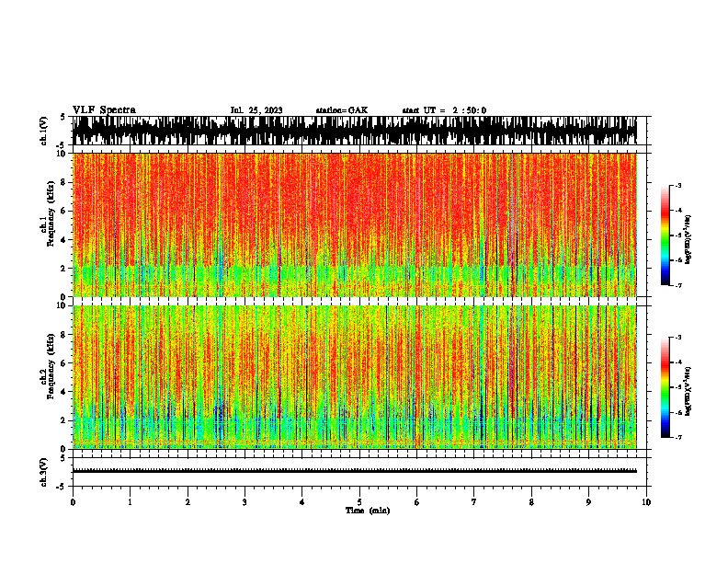Click the ch.1 spectrogram color scale bar
Image resolution: width=728 pixels, height=563 pixels.
tap(665, 236)
